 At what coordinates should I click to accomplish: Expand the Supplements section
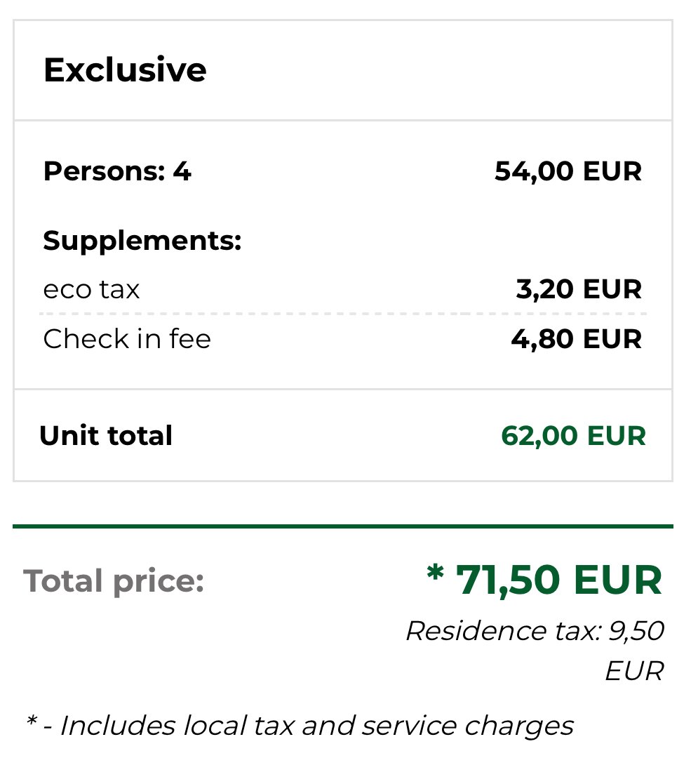[142, 239]
